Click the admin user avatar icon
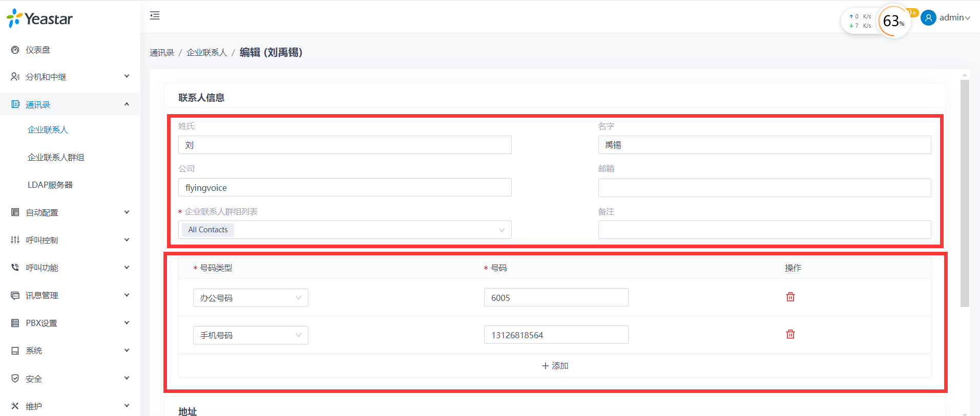Screen dimensions: 980x416 [x=928, y=18]
